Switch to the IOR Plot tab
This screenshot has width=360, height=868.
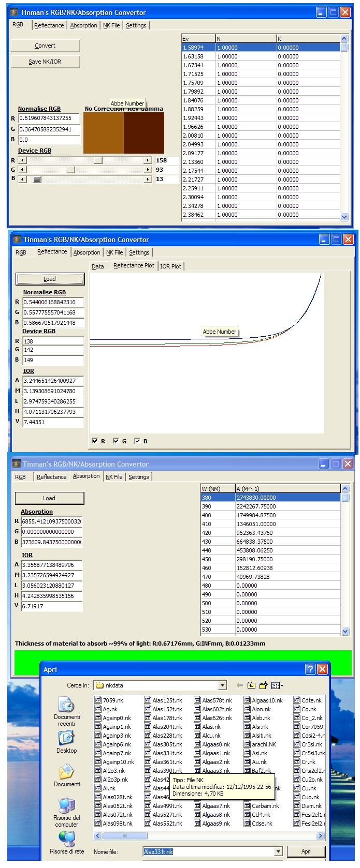[170, 266]
